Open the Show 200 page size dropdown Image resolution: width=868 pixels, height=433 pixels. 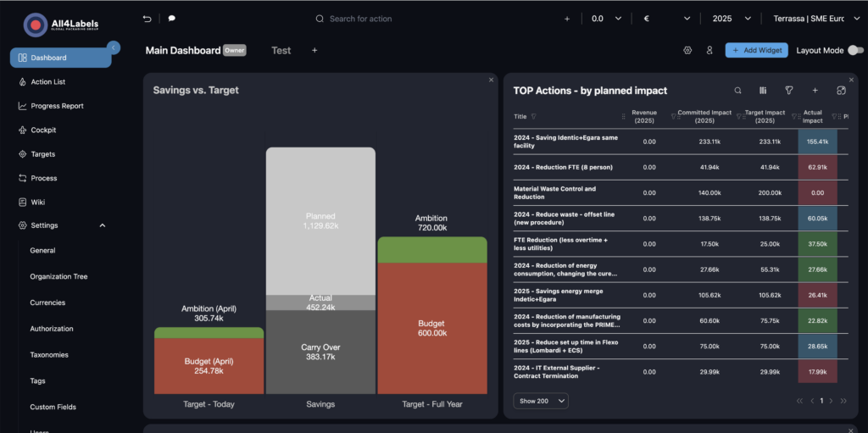540,401
